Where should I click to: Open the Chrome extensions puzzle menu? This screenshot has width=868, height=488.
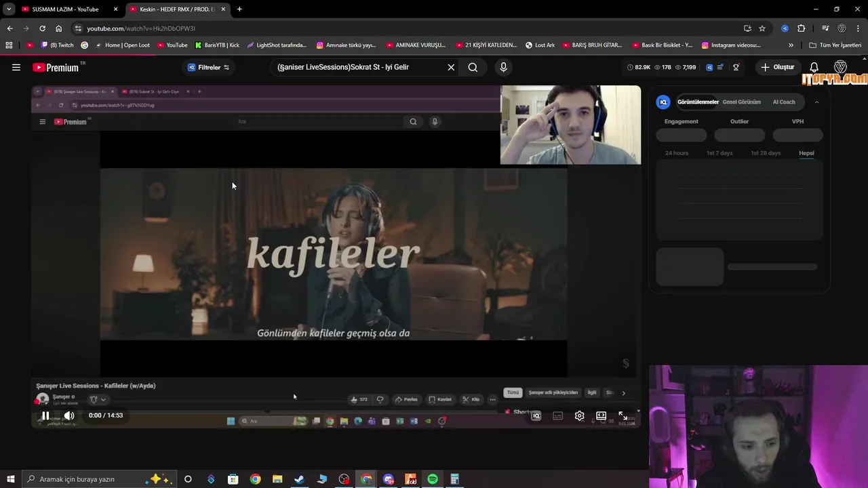[x=801, y=28]
